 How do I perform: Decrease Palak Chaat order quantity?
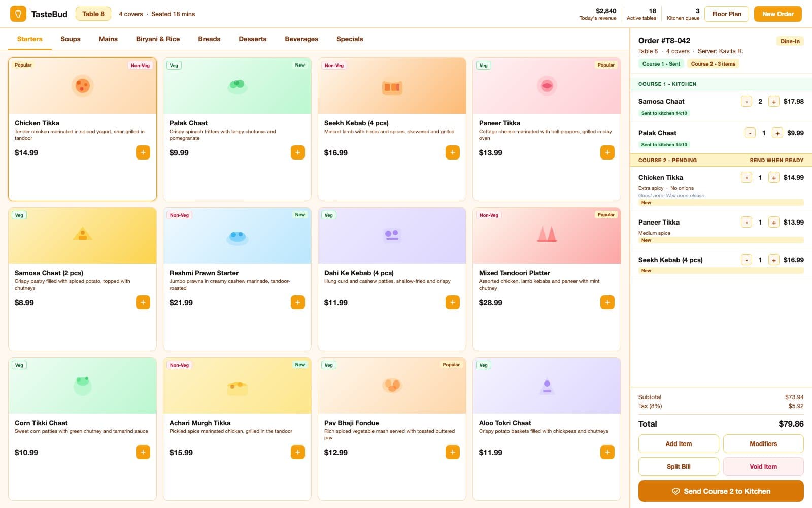tap(750, 133)
